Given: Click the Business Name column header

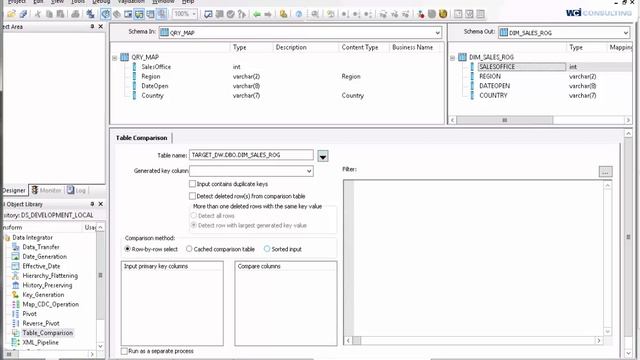Looking at the screenshot, I should [x=412, y=47].
